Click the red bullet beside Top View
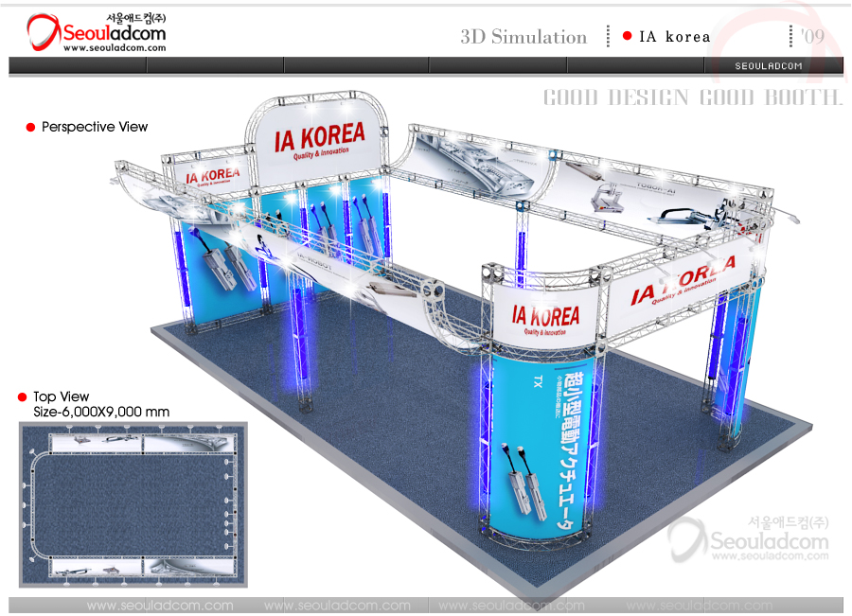Viewport: 852px width, 616px height. coord(23,396)
